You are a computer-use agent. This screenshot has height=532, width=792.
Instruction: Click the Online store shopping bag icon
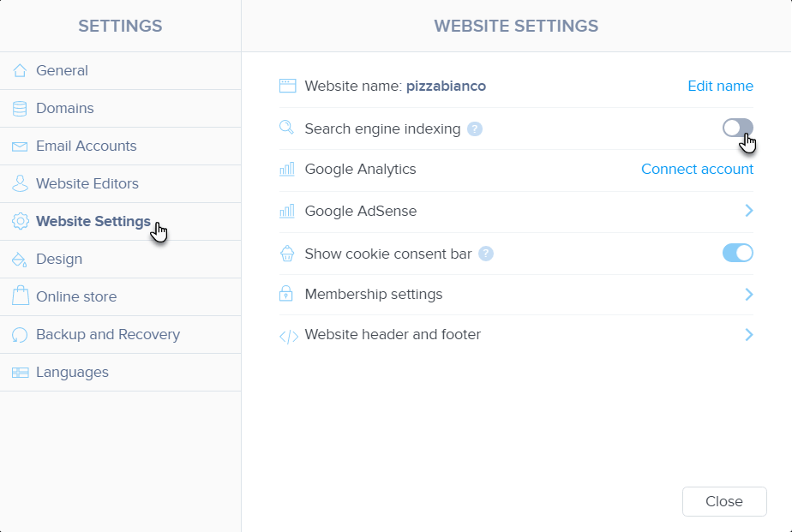coord(20,297)
